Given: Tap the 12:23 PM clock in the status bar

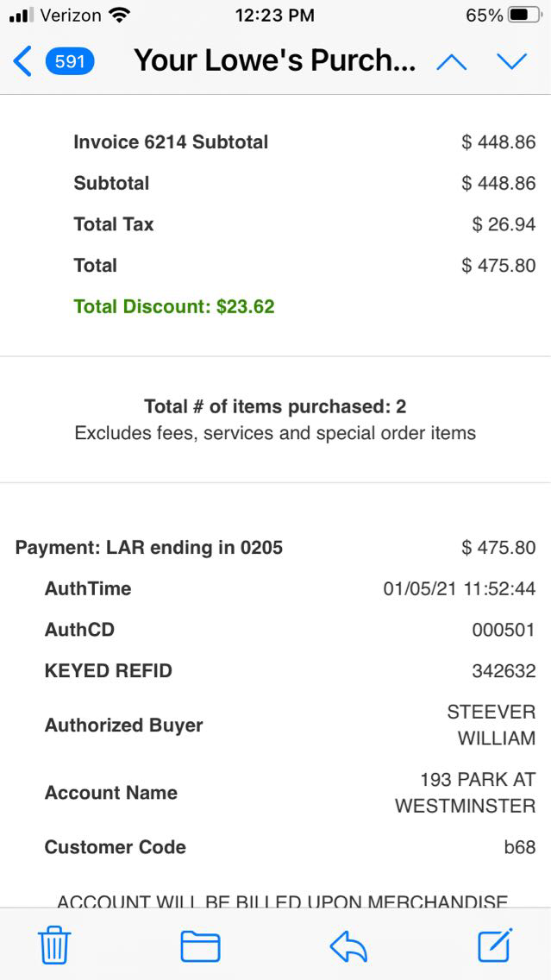Looking at the screenshot, I should click(274, 15).
